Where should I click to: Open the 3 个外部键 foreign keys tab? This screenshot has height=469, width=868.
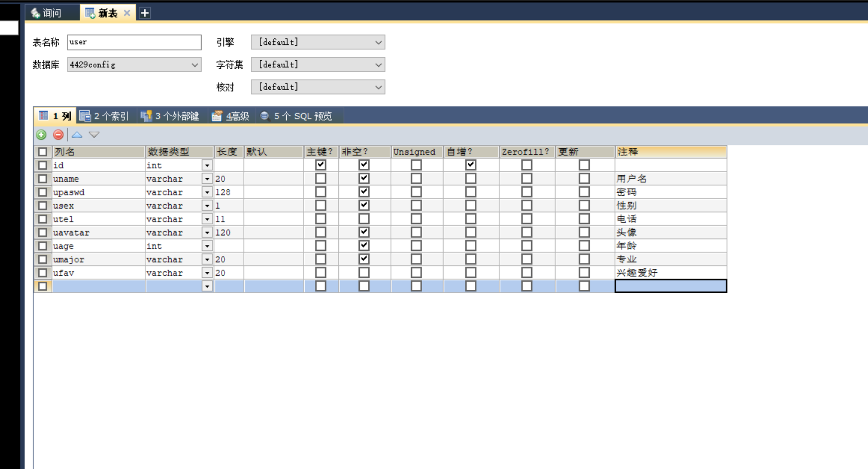coord(170,116)
